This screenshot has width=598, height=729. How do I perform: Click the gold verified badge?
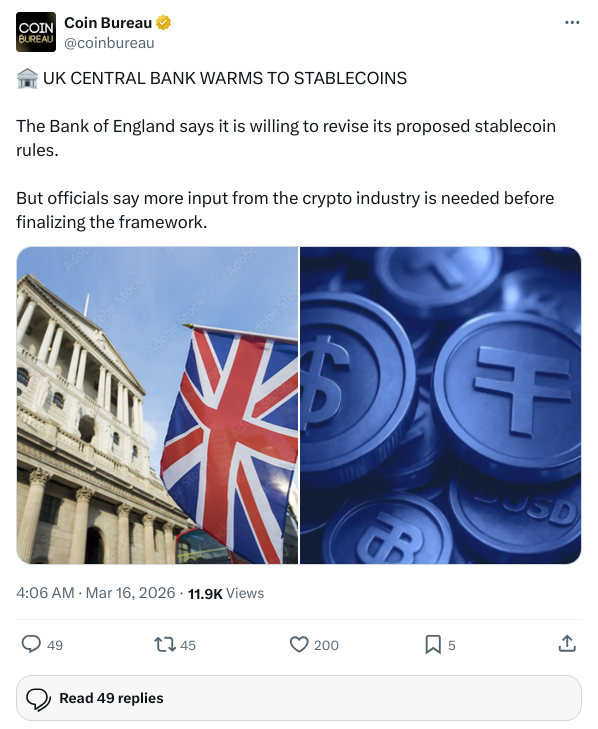tap(163, 22)
